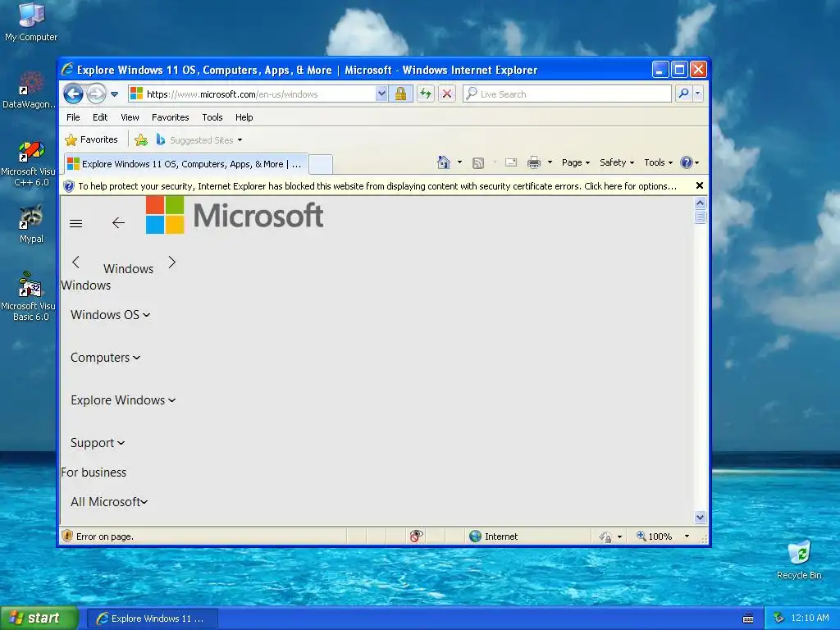Click the privacy report eye icon

[x=416, y=536]
